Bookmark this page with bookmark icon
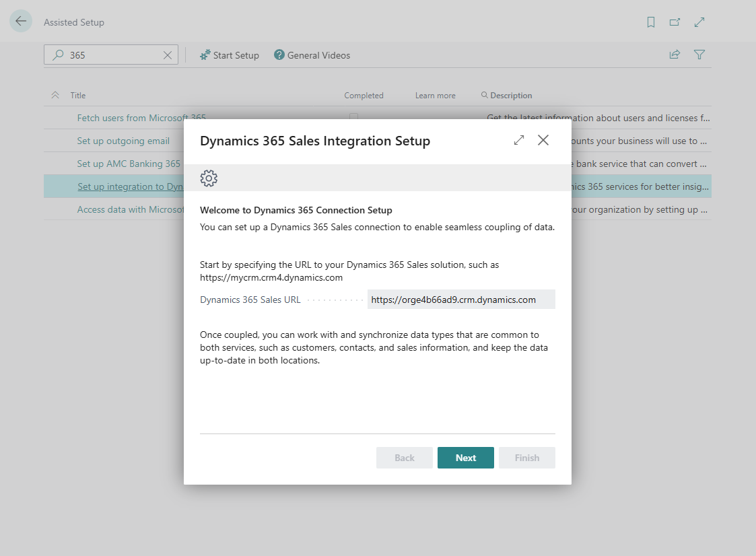 click(x=650, y=22)
